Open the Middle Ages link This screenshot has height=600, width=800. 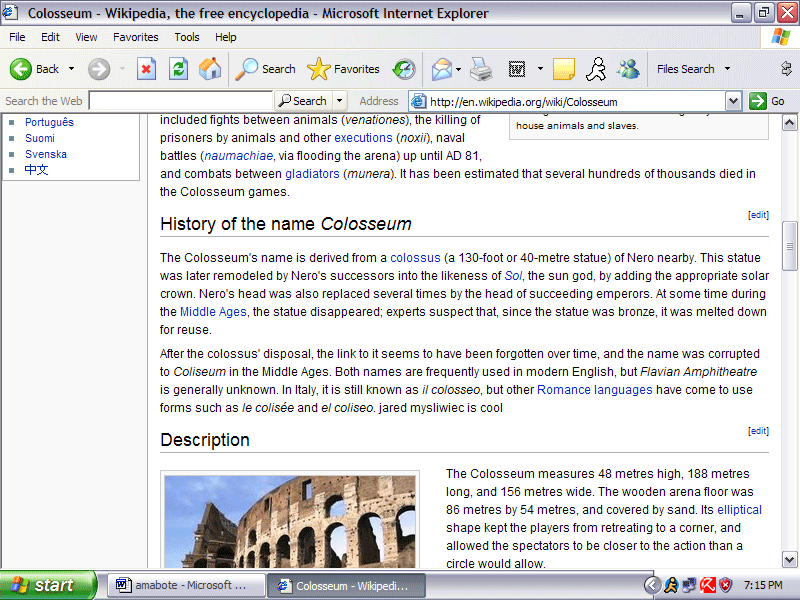click(x=213, y=312)
